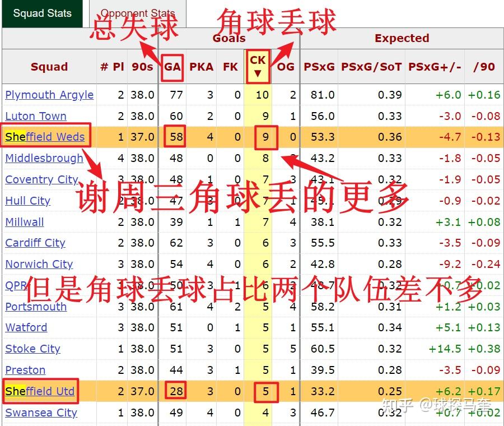Select Middlesbrough PSxG value 43.2
504x426 pixels.
[323, 158]
